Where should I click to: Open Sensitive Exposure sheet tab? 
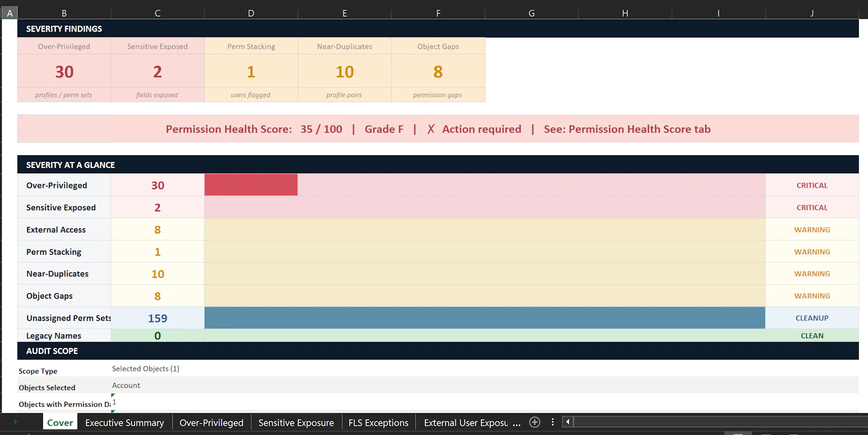[x=296, y=423]
